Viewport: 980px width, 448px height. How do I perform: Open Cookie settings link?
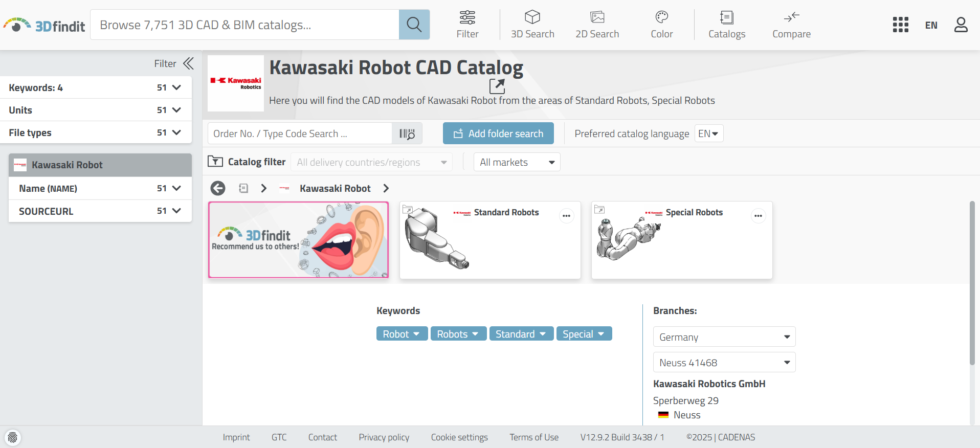click(x=459, y=437)
